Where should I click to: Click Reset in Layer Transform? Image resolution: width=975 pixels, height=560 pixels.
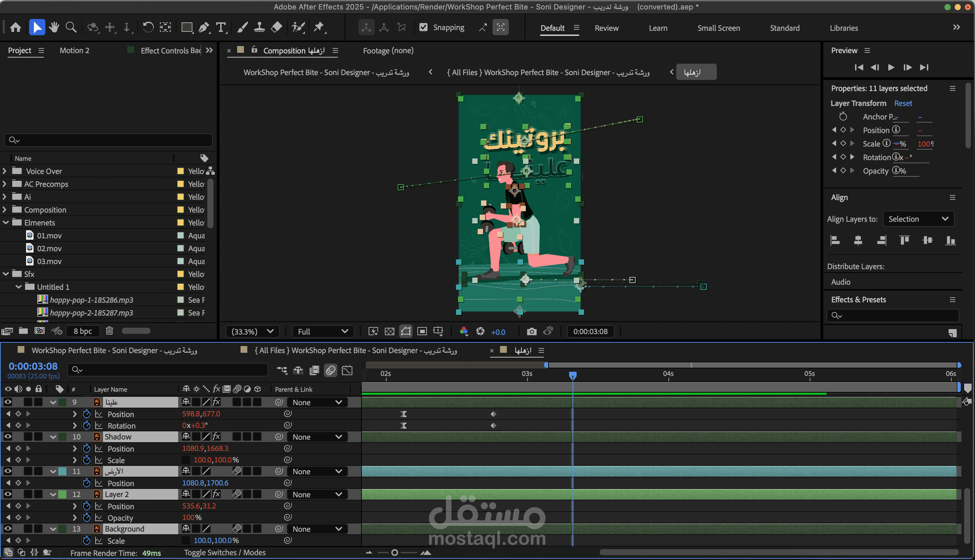(903, 103)
